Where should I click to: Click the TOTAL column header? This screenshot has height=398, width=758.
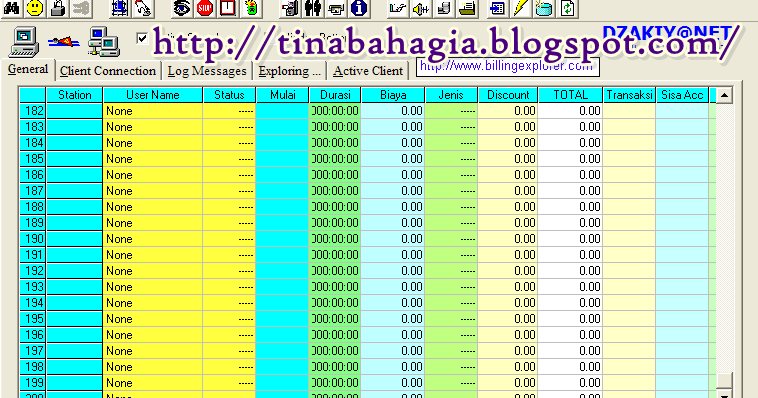(x=570, y=95)
